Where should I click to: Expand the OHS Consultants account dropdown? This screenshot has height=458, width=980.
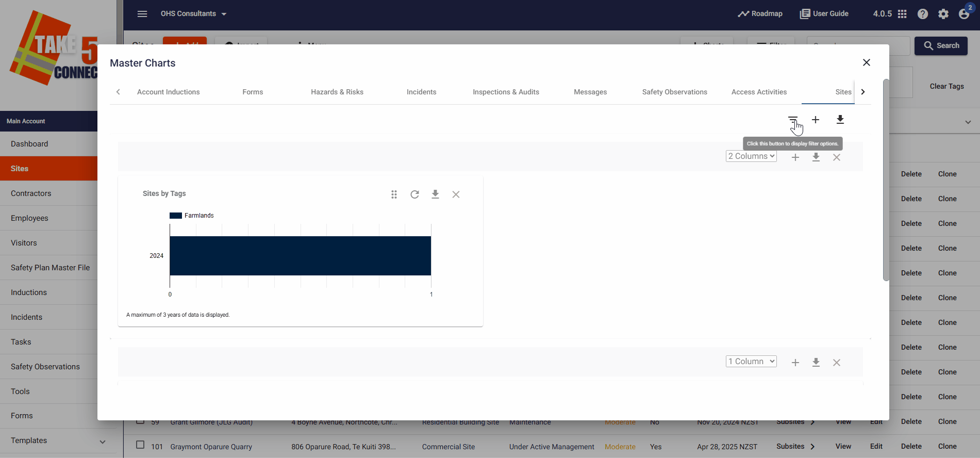point(193,14)
